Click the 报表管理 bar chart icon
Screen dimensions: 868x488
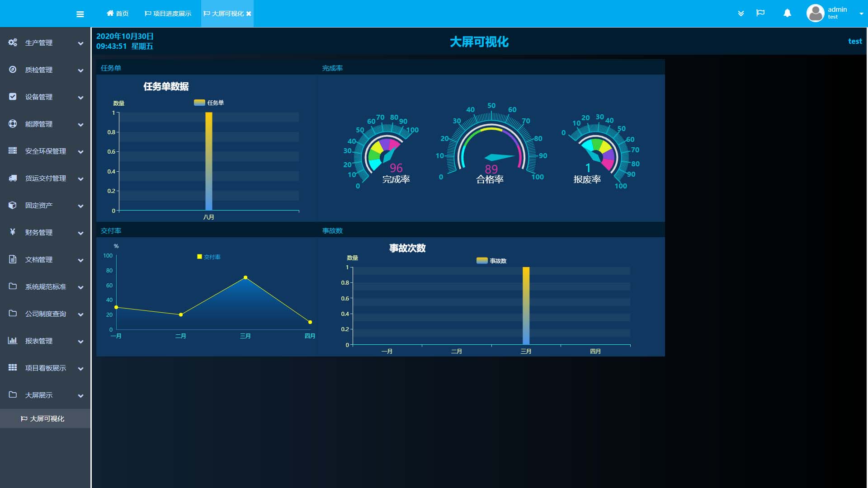tap(13, 341)
